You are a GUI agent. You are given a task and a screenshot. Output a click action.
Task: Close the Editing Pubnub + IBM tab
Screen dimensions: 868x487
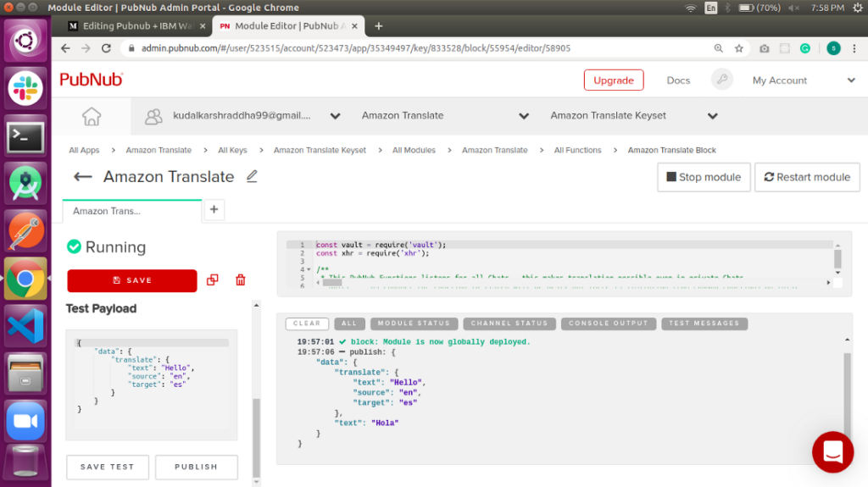click(x=203, y=26)
